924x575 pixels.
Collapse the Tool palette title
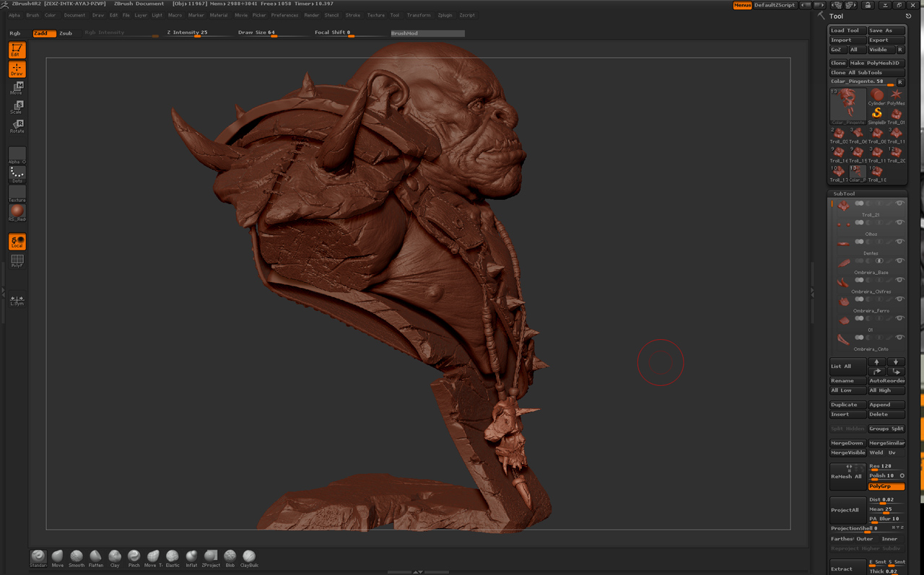point(836,16)
